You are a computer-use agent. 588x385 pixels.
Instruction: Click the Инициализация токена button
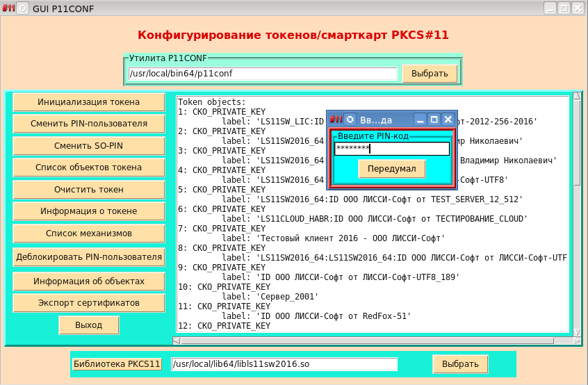tap(89, 102)
